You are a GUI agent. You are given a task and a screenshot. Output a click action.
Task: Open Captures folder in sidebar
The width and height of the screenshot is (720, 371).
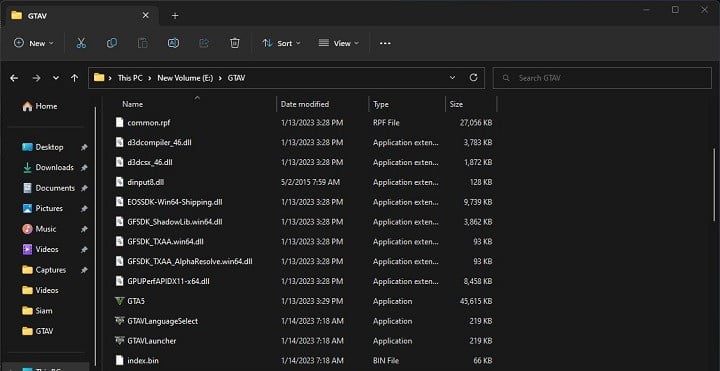[44, 270]
